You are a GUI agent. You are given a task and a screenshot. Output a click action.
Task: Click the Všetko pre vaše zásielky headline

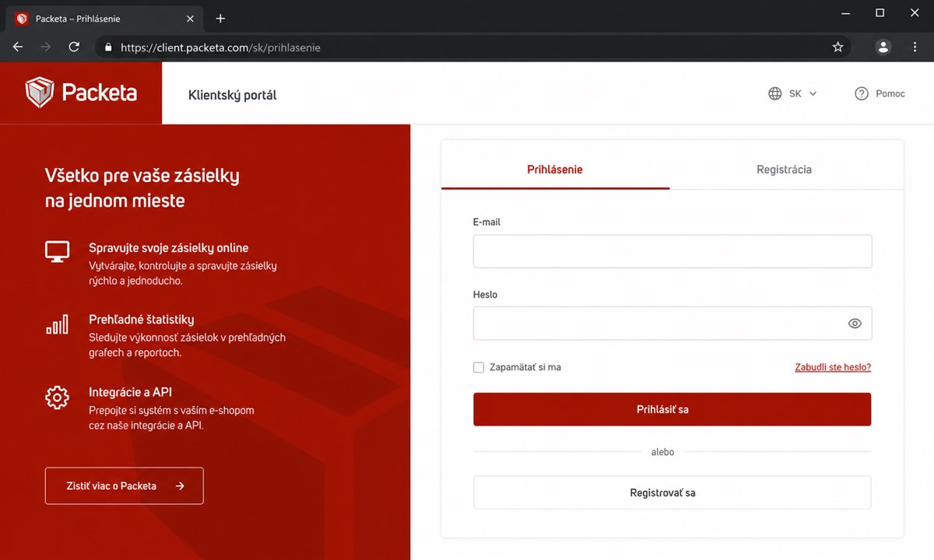pos(142,187)
